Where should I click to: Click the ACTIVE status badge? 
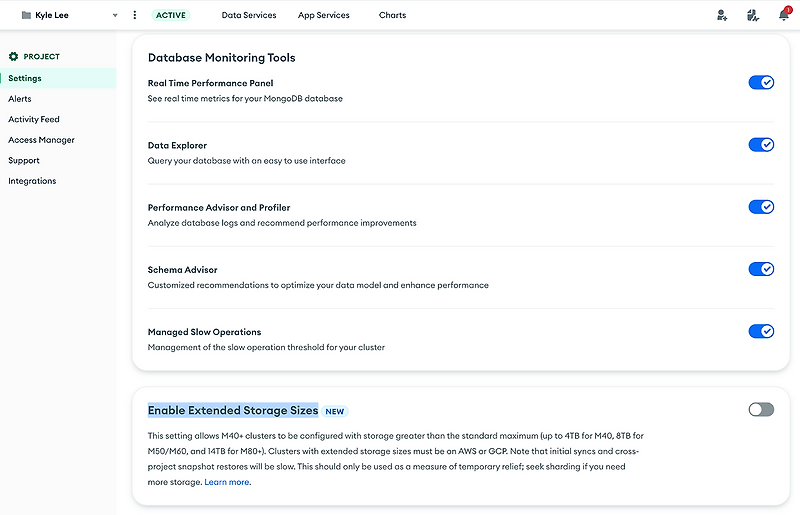coord(172,16)
